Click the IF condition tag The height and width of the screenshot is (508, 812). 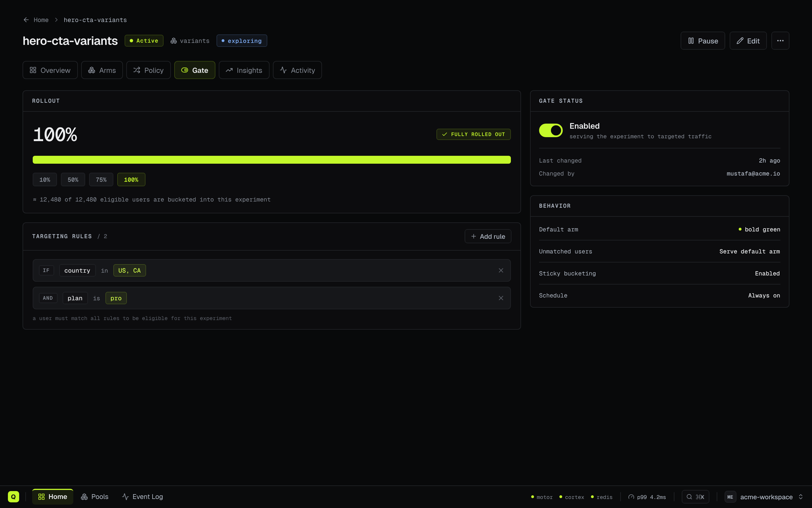(x=46, y=270)
